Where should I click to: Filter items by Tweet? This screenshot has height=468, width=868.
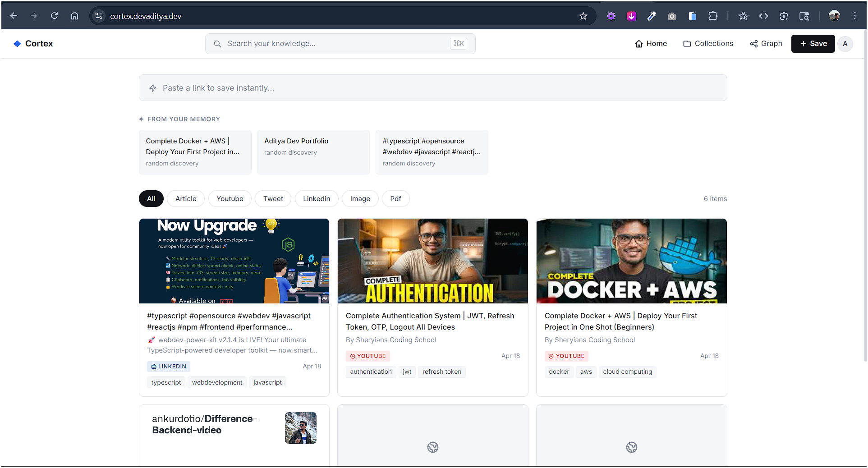coord(273,199)
